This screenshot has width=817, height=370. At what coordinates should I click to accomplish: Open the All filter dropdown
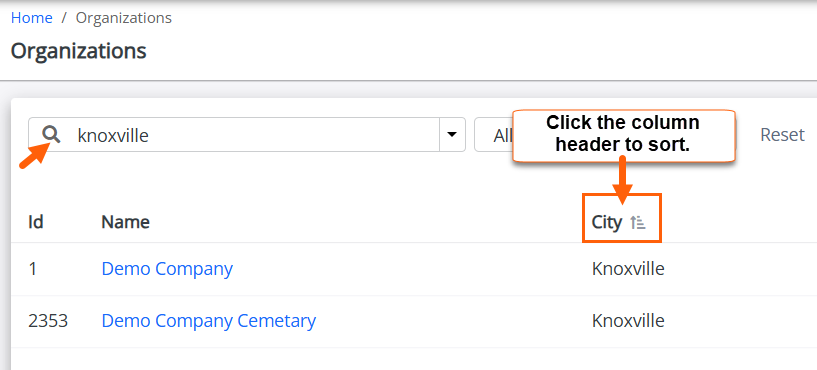[494, 134]
